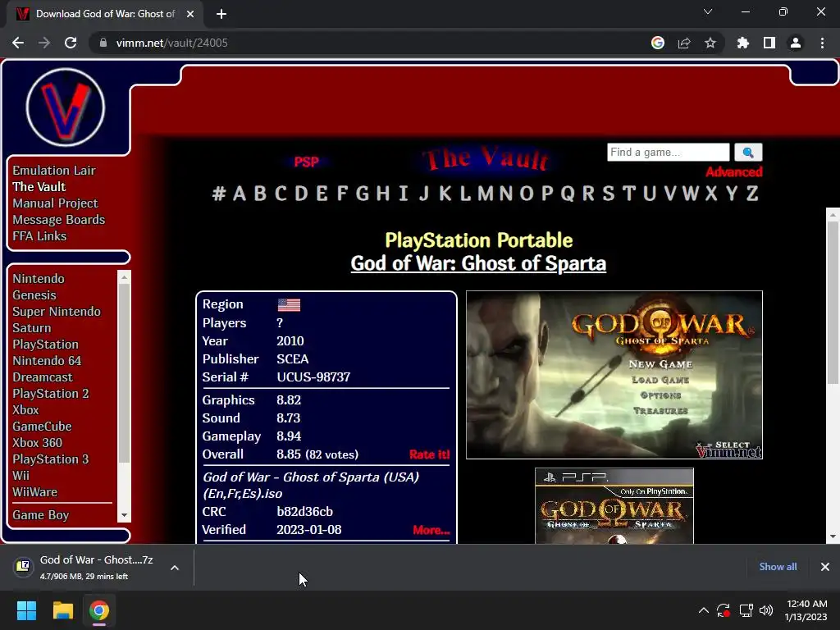Image resolution: width=840 pixels, height=630 pixels.
Task: Select Genesis in the systems list
Action: pos(34,295)
